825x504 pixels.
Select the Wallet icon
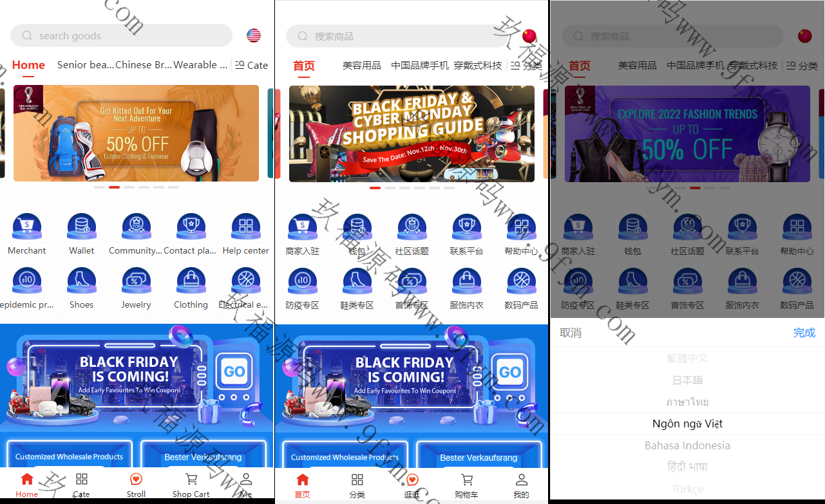81,226
